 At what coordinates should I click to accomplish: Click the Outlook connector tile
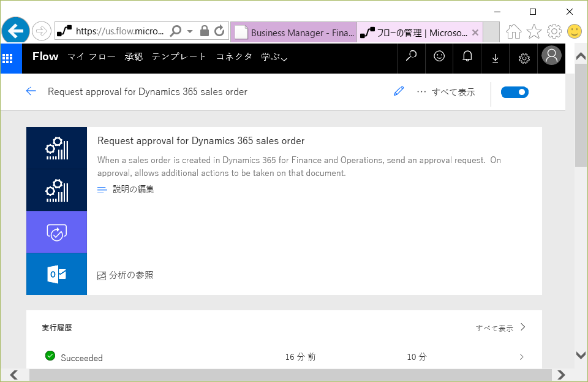point(56,274)
